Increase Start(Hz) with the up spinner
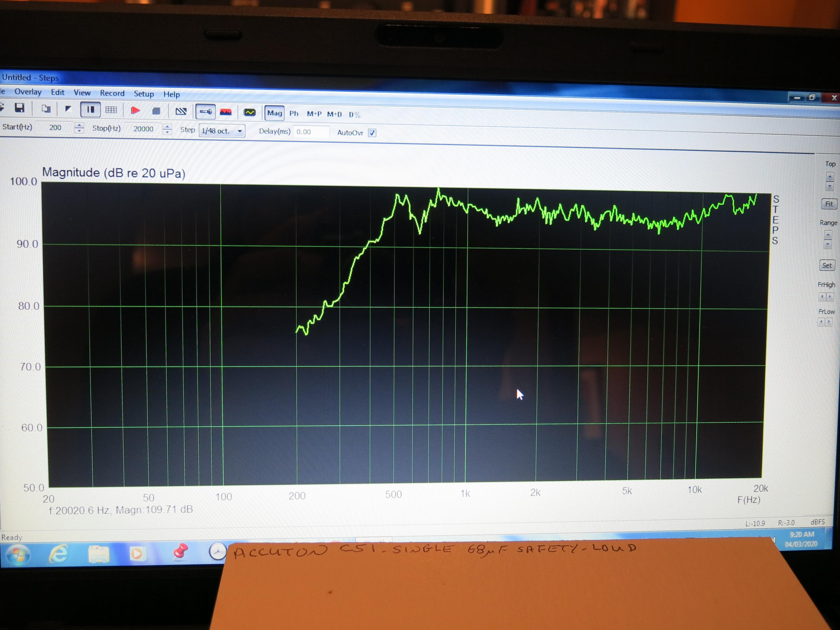 [x=79, y=125]
